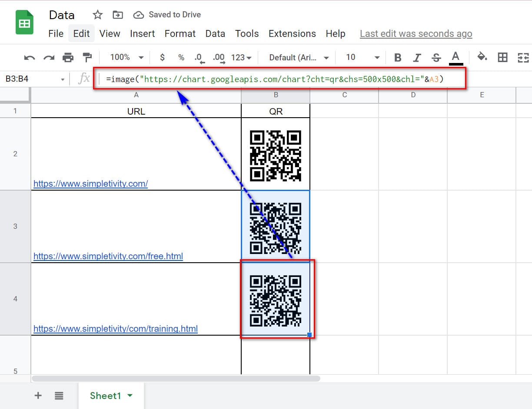
Task: Open the text color picker
Action: 456,57
